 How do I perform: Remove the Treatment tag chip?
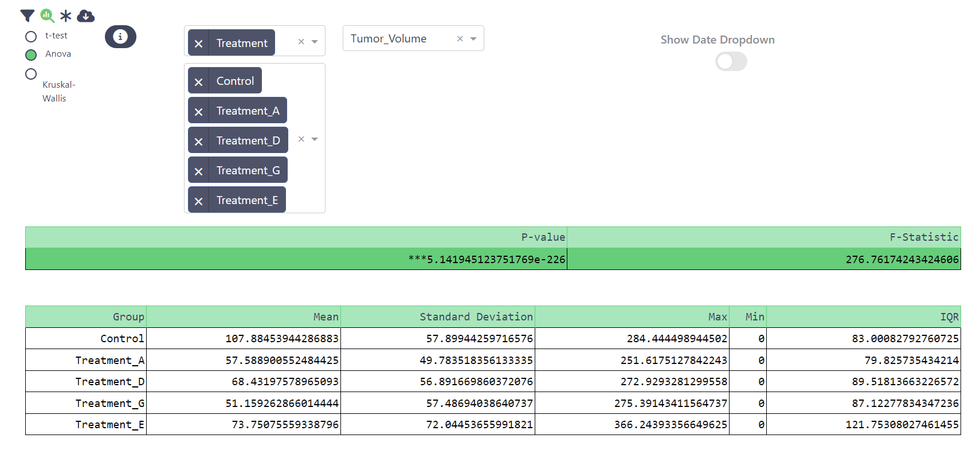(x=198, y=44)
